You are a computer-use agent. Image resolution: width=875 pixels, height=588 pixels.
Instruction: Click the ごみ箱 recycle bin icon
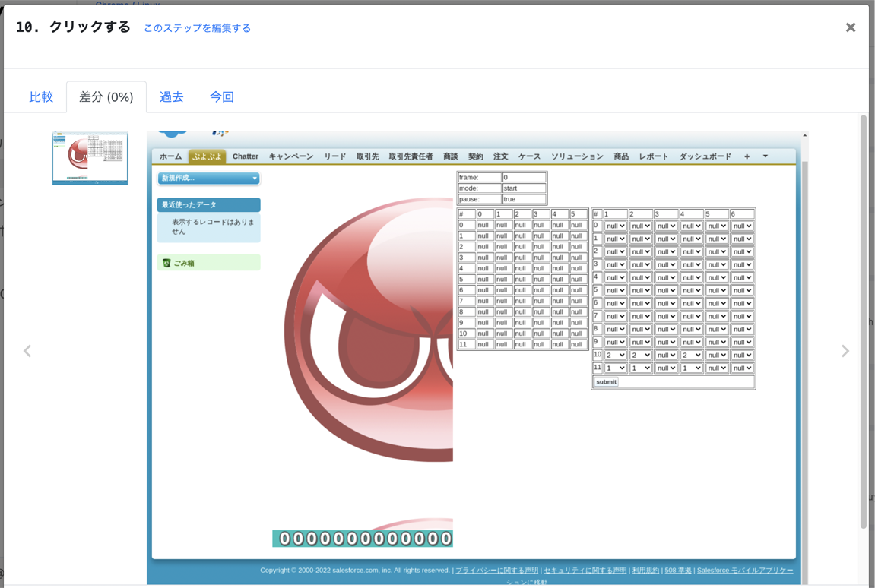coord(166,263)
